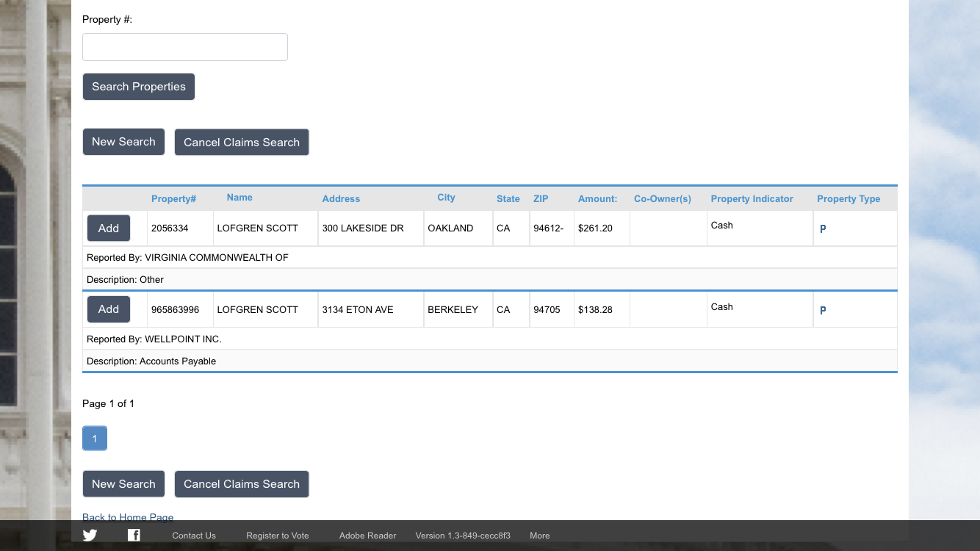
Task: Select Cash indicator in Berkeley row
Action: click(722, 307)
